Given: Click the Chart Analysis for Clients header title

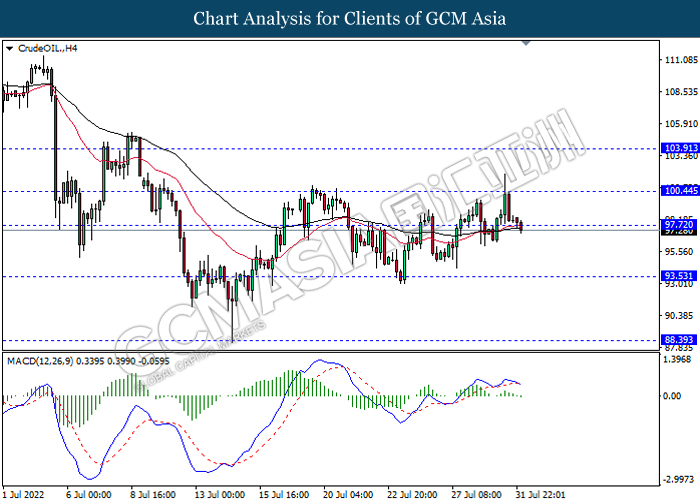Looking at the screenshot, I should pos(350,19).
